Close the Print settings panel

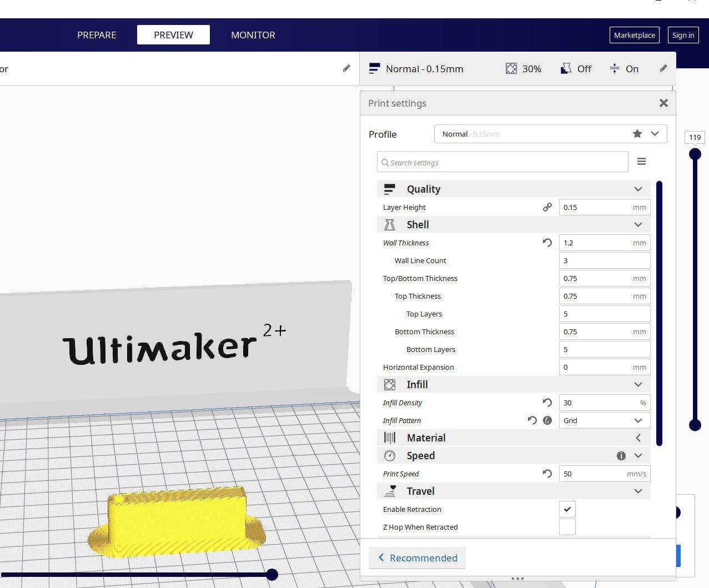click(663, 103)
